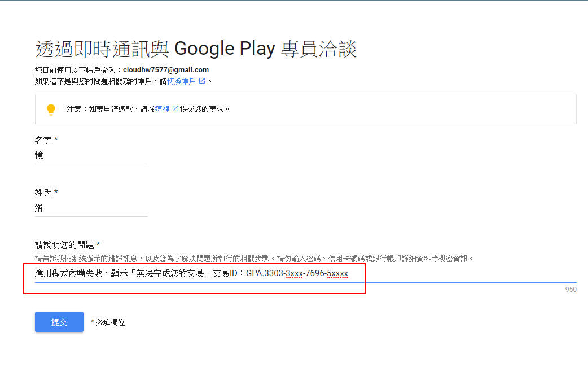
Task: Click inside the problem description text field
Action: pos(305,274)
